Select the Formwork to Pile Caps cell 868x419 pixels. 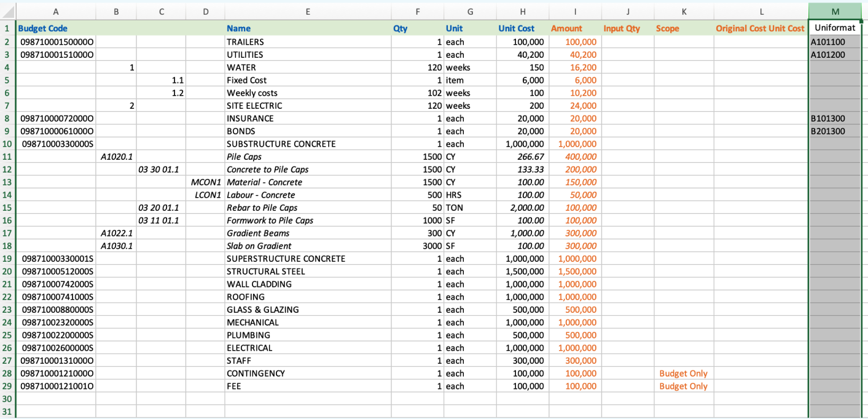tap(308, 221)
